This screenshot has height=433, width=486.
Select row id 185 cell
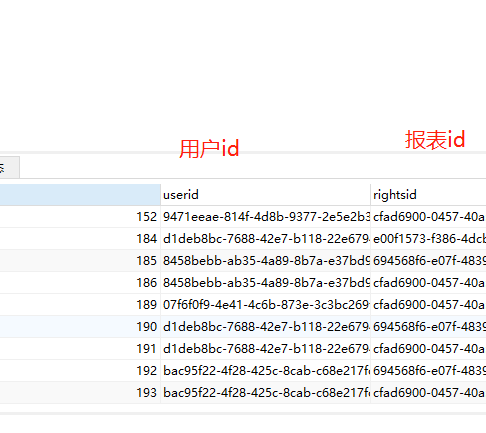click(80, 261)
